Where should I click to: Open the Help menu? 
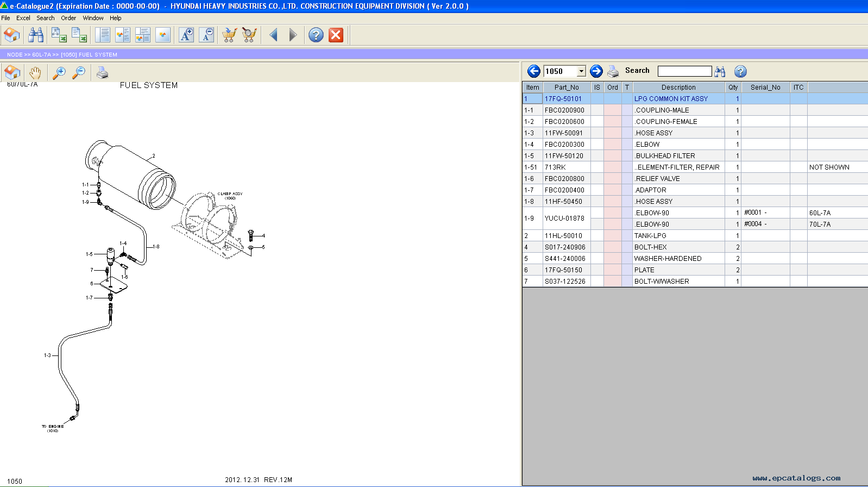[x=115, y=18]
